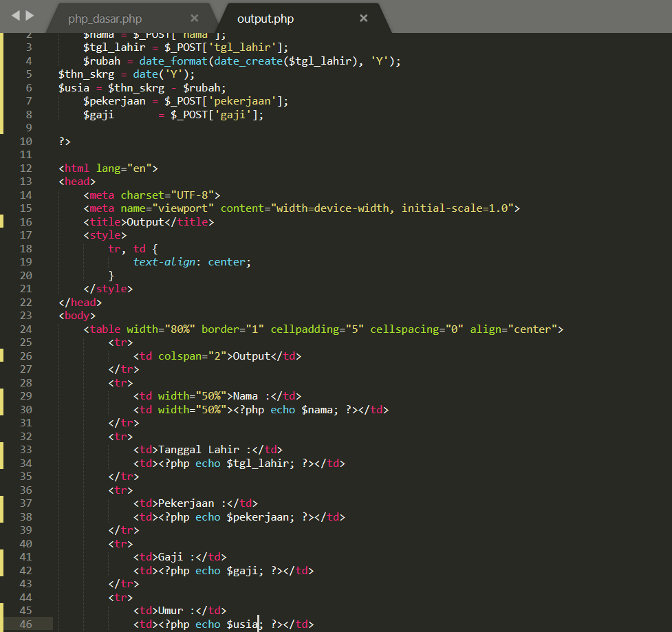Click the yellow gutter marker beside line 41
The image size is (672, 632).
tap(3, 556)
